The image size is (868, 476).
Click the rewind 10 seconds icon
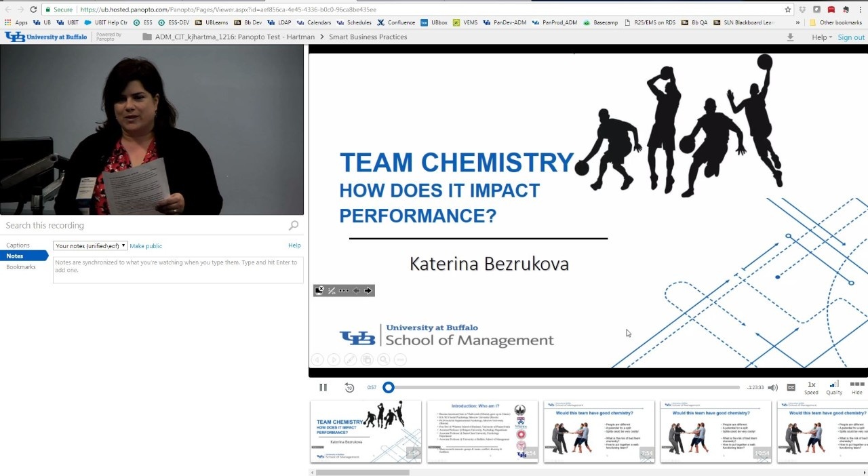click(x=349, y=387)
